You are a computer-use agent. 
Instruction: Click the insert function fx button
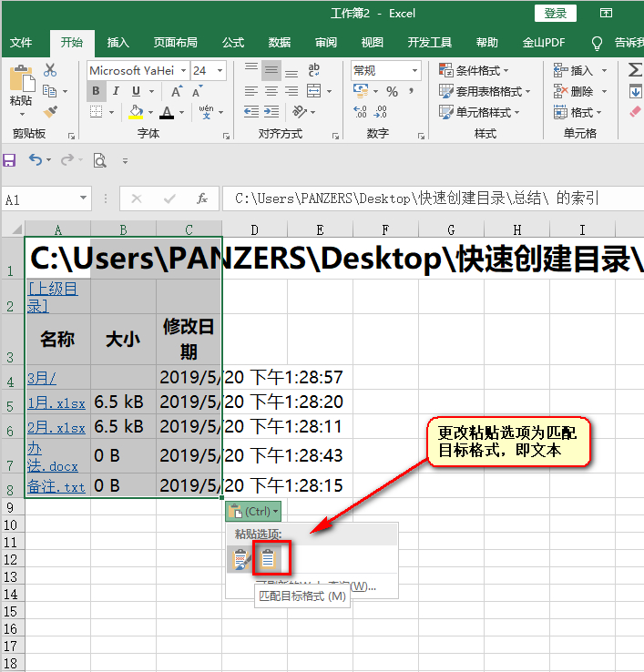(x=202, y=199)
